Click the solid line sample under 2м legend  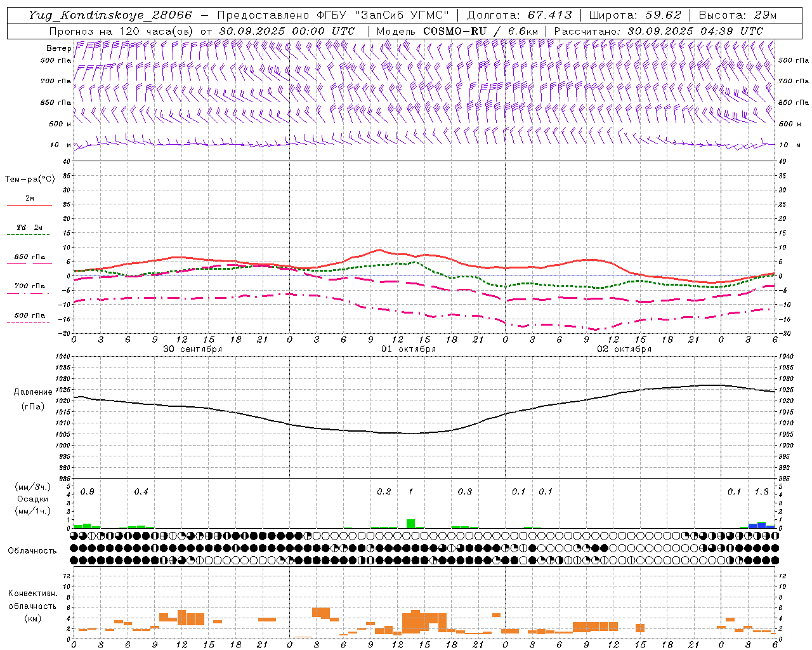[29, 206]
